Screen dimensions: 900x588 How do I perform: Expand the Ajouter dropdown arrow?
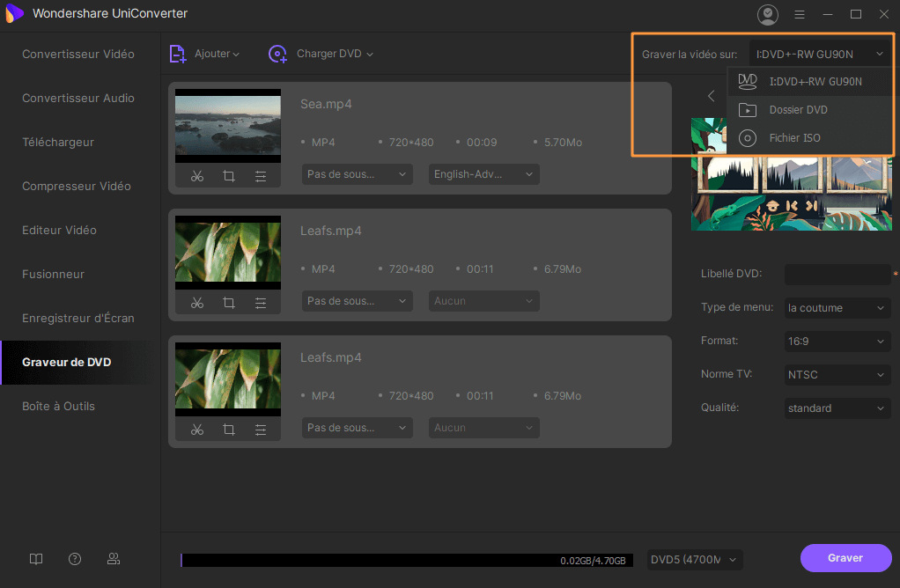[x=236, y=55]
